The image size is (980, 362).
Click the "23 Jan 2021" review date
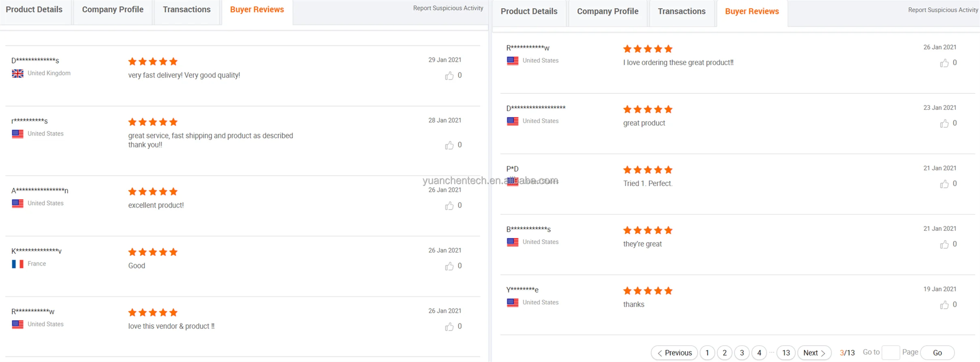click(939, 108)
